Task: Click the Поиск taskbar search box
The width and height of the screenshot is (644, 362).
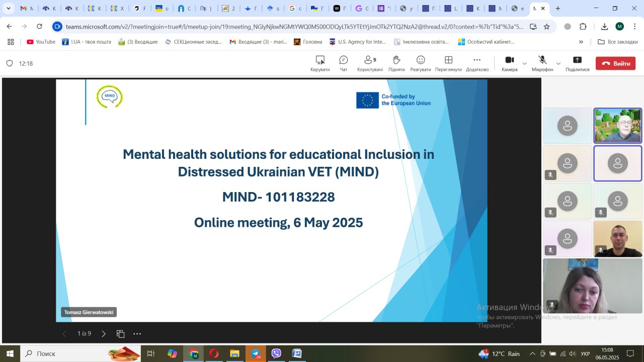Action: coord(80,353)
